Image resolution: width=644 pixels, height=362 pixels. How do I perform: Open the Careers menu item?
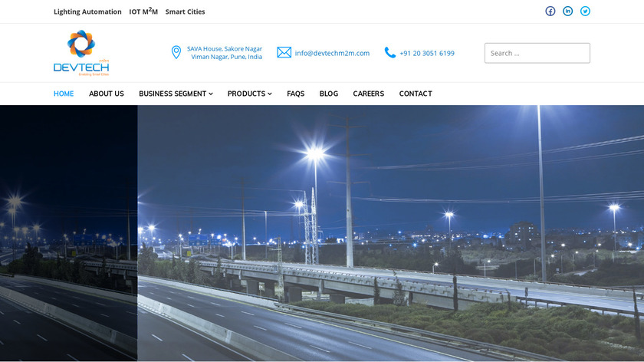pyautogui.click(x=369, y=94)
